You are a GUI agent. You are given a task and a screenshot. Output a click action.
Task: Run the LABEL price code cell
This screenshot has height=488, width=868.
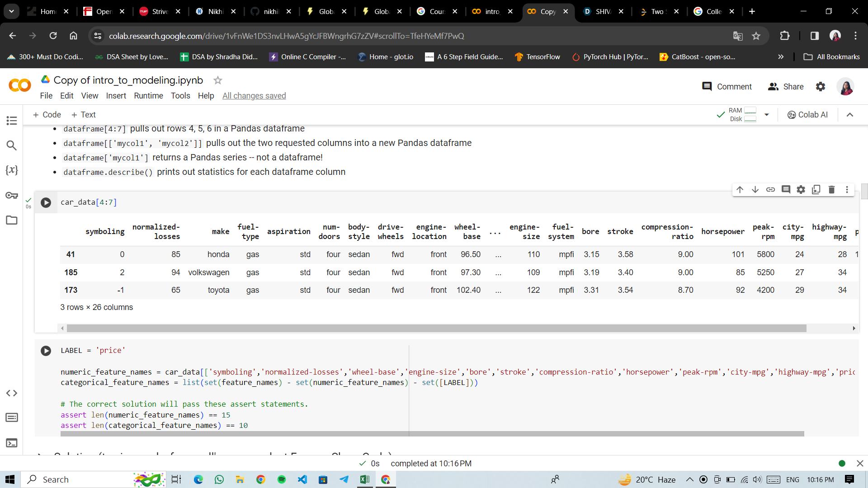[46, 351]
